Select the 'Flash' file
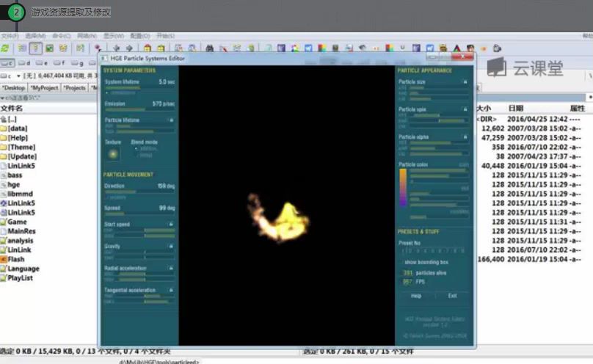Screen dimensions: 593x364 tap(16, 259)
